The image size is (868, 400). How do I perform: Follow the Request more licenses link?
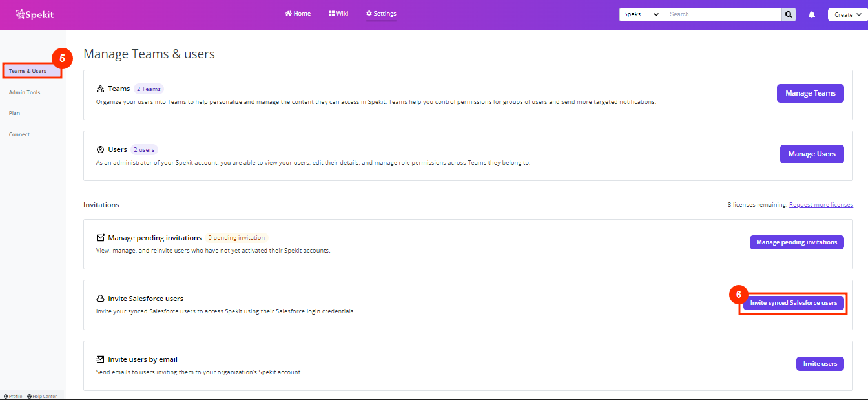pos(821,205)
